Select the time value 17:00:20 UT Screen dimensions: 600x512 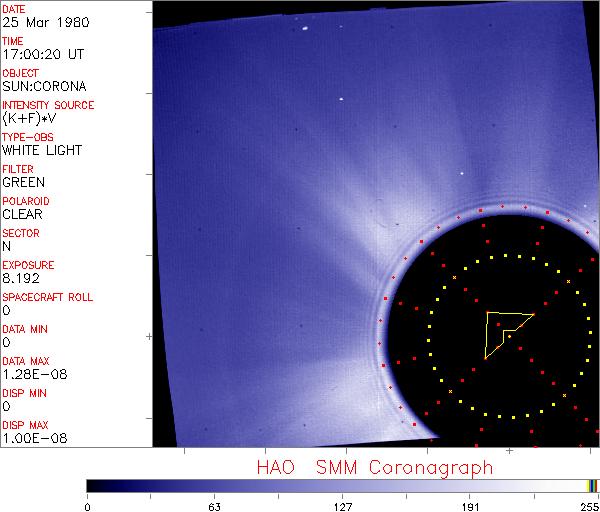point(43,54)
